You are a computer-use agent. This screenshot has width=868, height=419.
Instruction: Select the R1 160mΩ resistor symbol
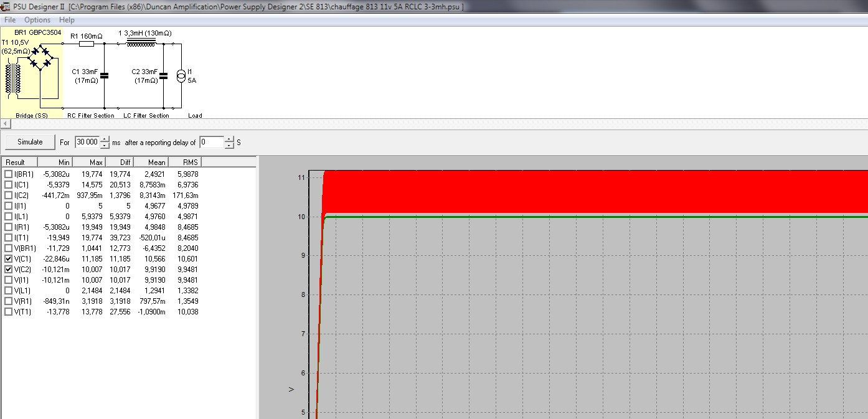tap(87, 44)
